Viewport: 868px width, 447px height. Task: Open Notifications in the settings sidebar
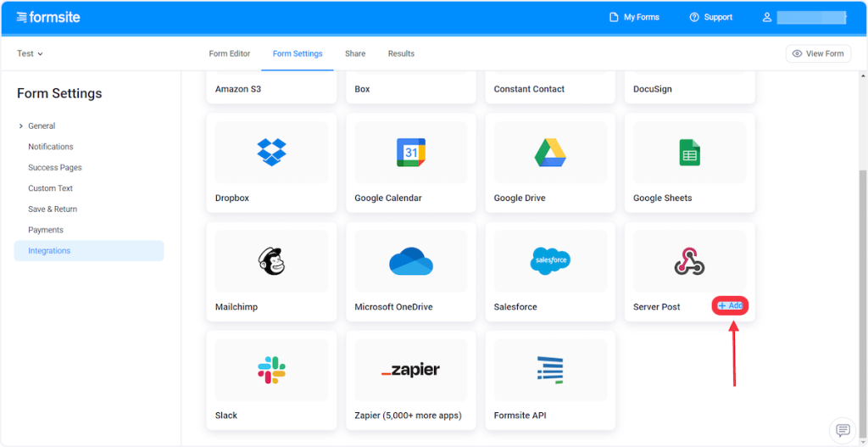tap(51, 147)
